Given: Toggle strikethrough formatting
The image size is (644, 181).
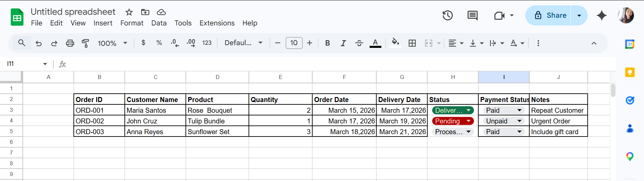Looking at the screenshot, I should click(359, 43).
